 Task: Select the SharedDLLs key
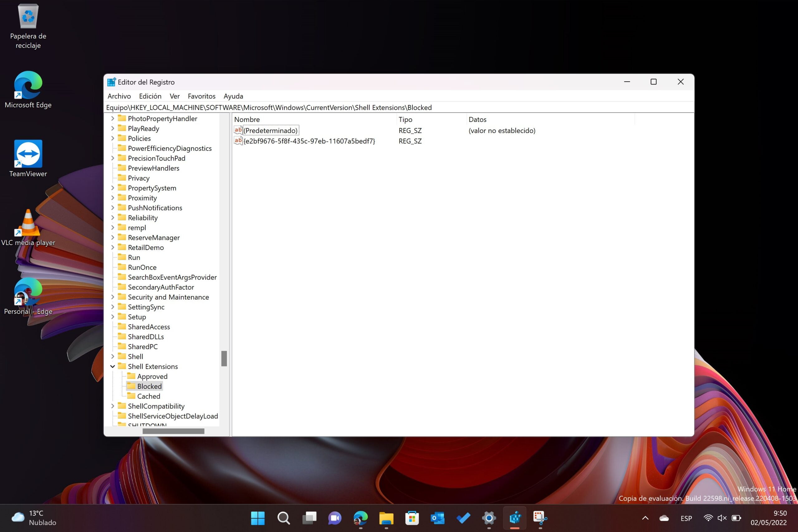(146, 337)
